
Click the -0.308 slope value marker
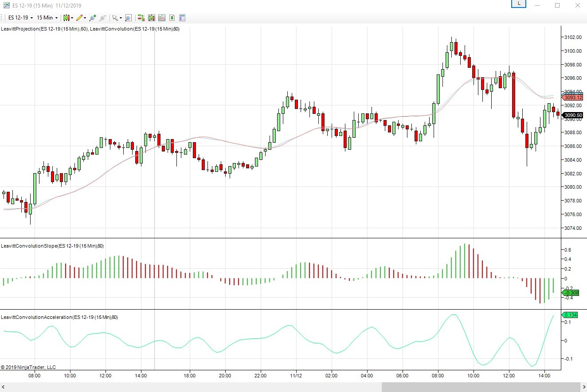coord(571,293)
